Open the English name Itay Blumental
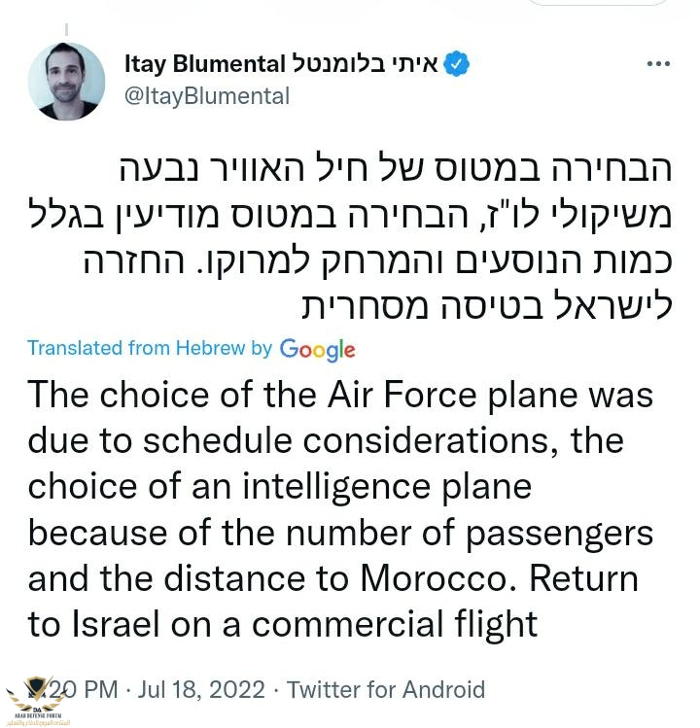Viewport: 700px width, 728px height. pyautogui.click(x=205, y=65)
